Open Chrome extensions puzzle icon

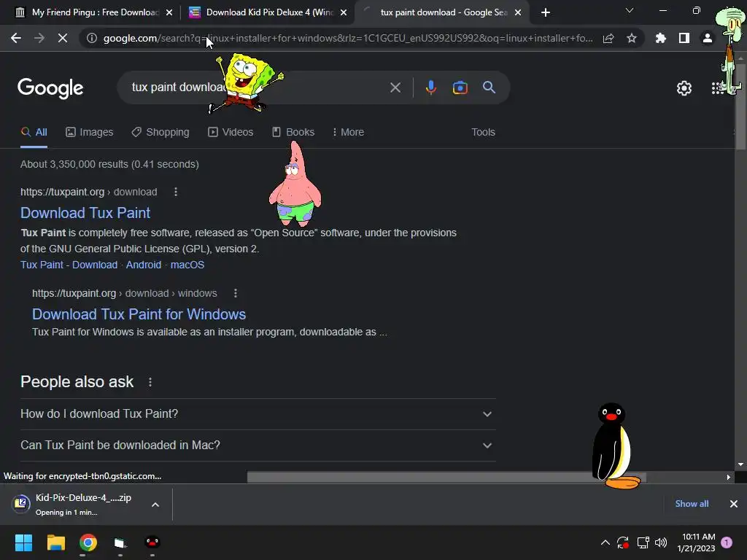click(661, 38)
